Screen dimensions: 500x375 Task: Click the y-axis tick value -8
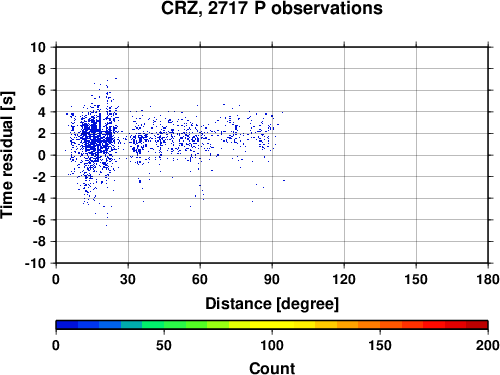[x=39, y=242]
